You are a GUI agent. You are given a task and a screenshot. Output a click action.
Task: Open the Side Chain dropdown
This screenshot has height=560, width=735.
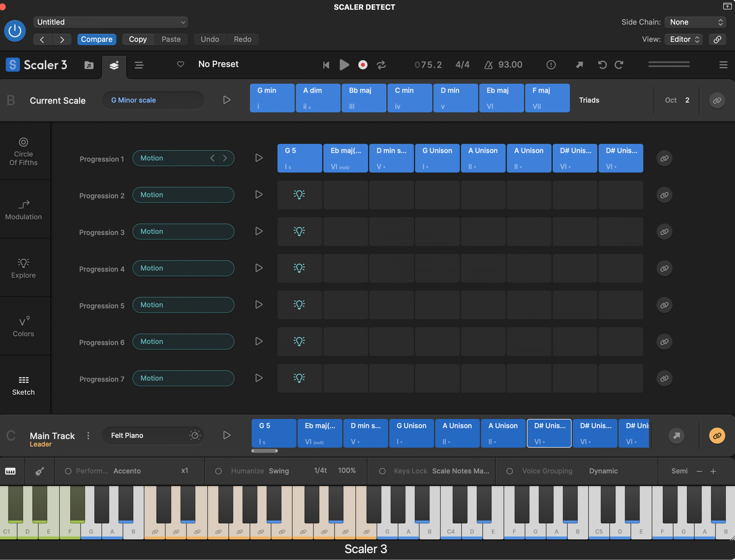(695, 22)
